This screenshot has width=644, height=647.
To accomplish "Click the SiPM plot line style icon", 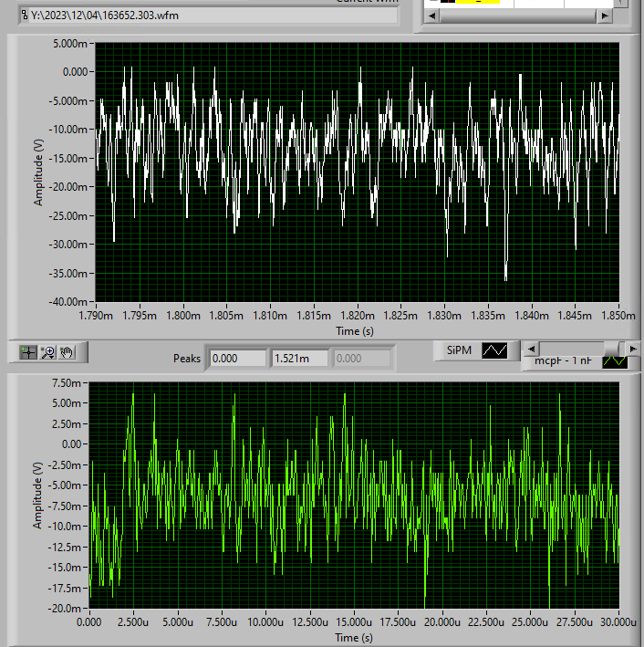I will pyautogui.click(x=495, y=350).
